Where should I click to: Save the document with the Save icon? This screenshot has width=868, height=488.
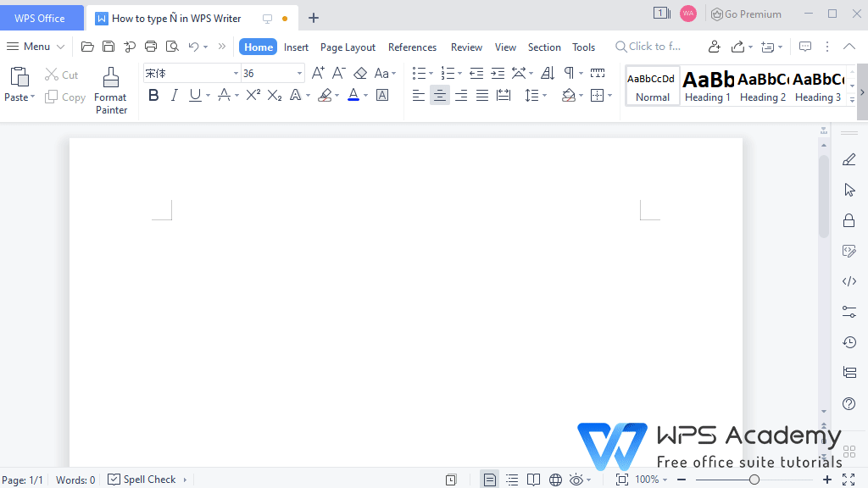[x=108, y=47]
